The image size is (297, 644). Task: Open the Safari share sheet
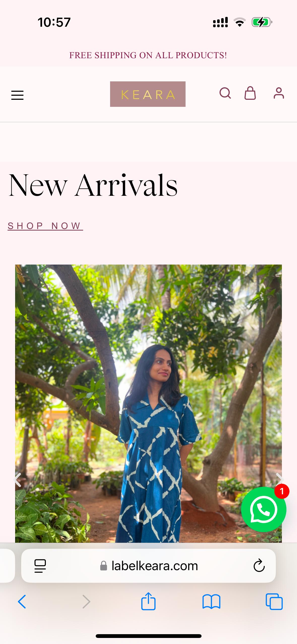pos(148,601)
